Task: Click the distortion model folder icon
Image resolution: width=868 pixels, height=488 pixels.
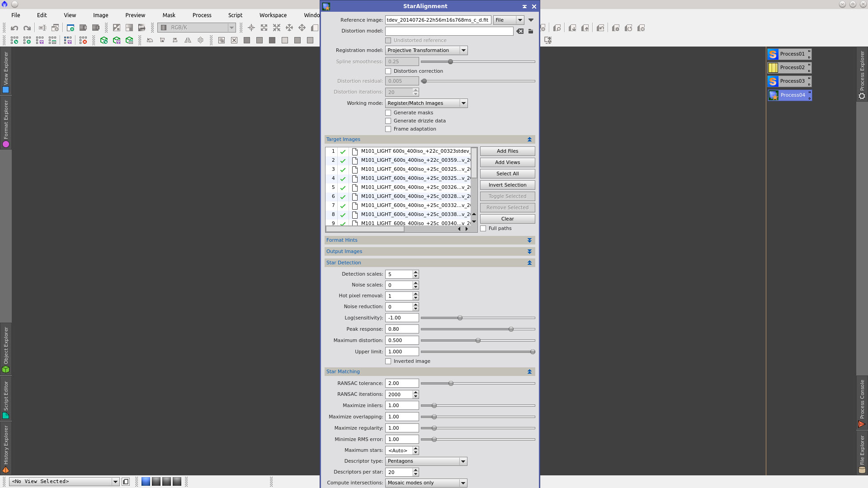Action: pos(531,31)
